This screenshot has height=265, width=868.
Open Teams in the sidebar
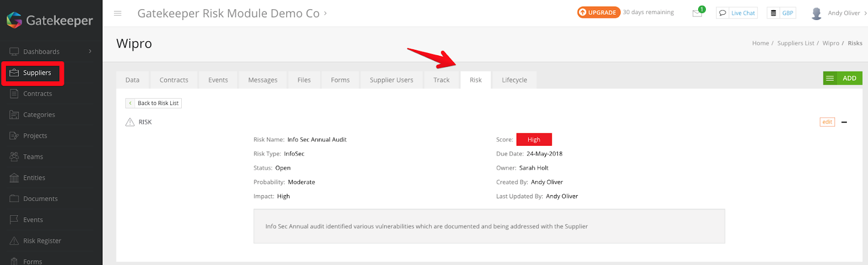click(33, 157)
